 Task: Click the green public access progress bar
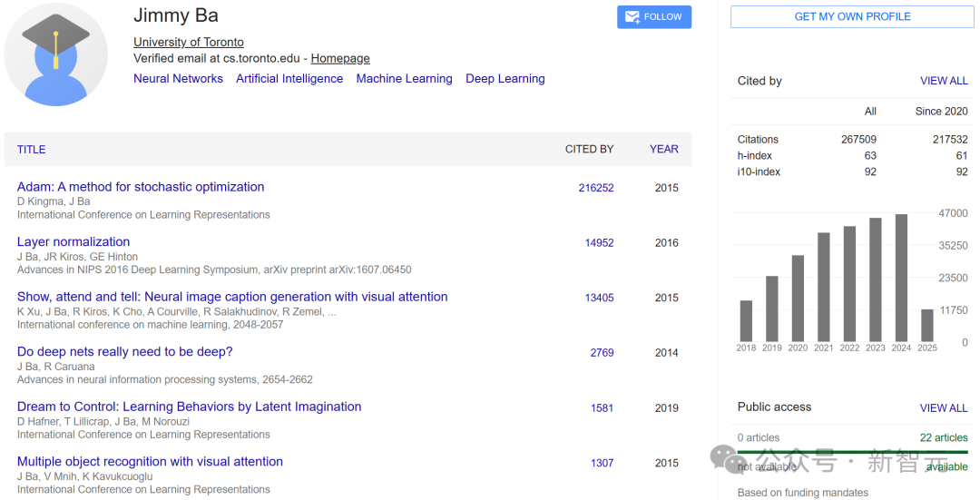tap(852, 452)
